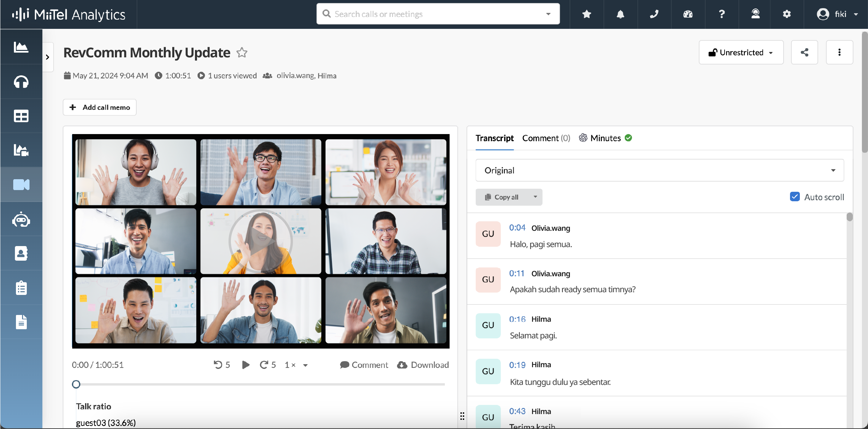
Task: Open the Unrestricted access dropdown
Action: (x=741, y=52)
